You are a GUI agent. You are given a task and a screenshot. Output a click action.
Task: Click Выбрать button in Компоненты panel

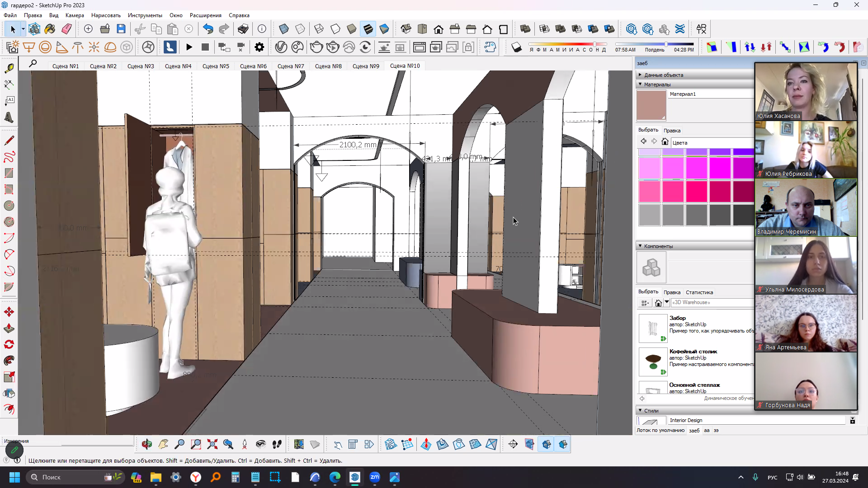pos(649,292)
